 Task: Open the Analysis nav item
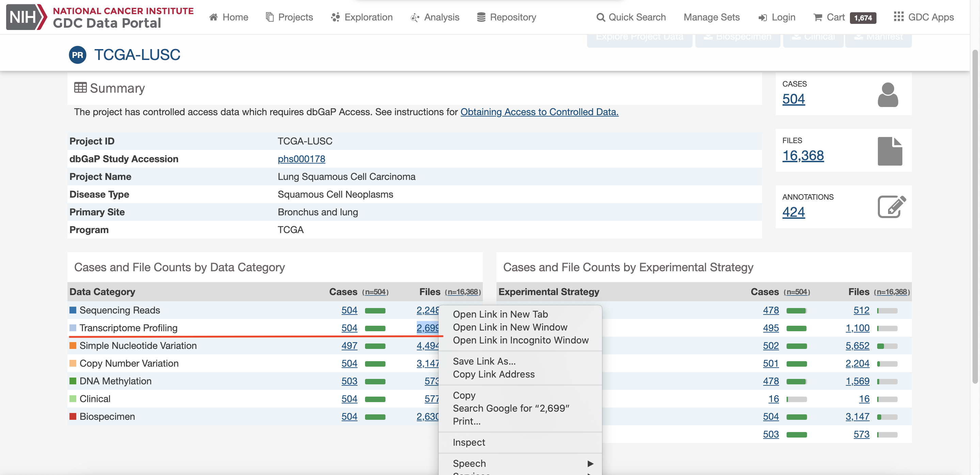pos(435,17)
